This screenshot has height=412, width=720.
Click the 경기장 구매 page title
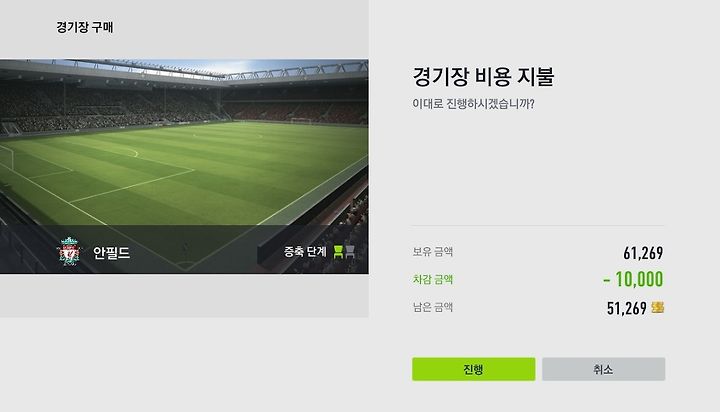[x=84, y=27]
